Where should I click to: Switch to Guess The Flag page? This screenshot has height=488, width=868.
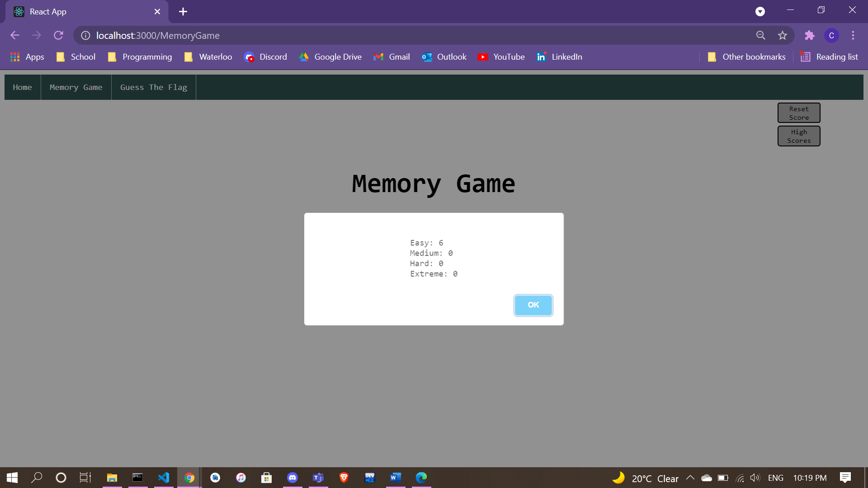[x=153, y=87]
